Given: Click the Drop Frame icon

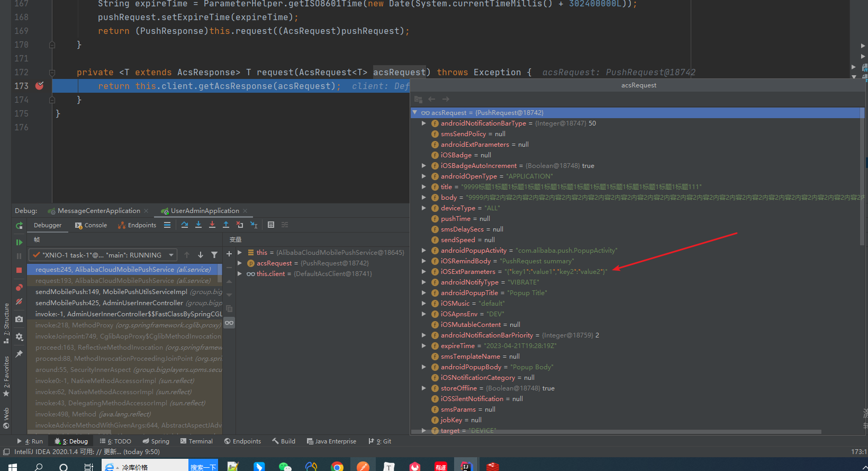Looking at the screenshot, I should pyautogui.click(x=240, y=225).
